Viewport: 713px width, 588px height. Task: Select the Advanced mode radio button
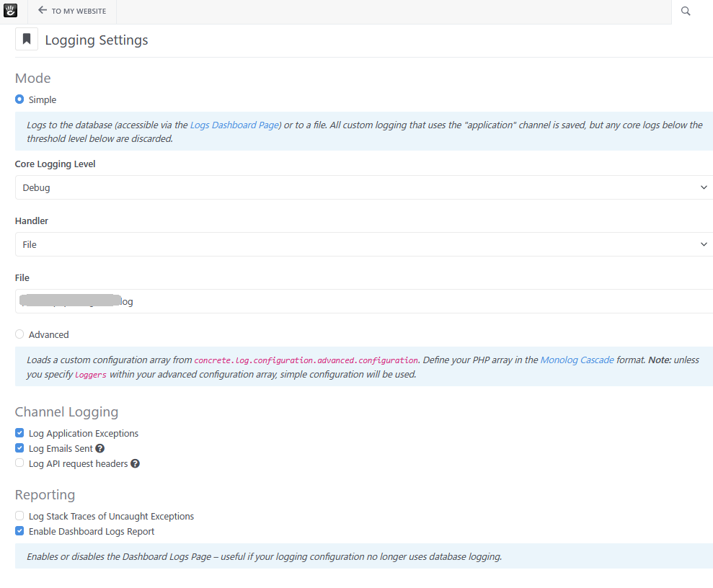tap(19, 334)
